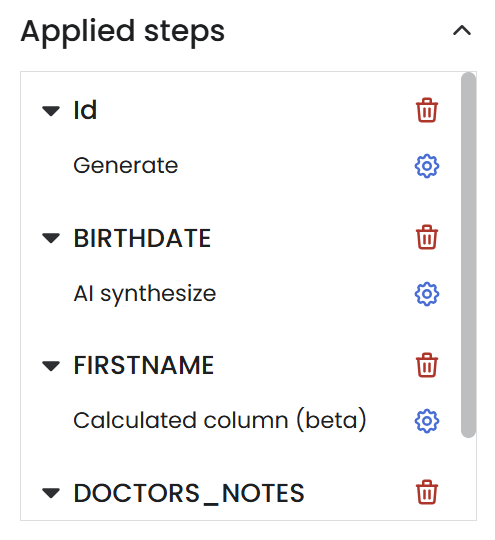Click the applied steps list scrollbar
The height and width of the screenshot is (540, 495).
click(x=468, y=255)
